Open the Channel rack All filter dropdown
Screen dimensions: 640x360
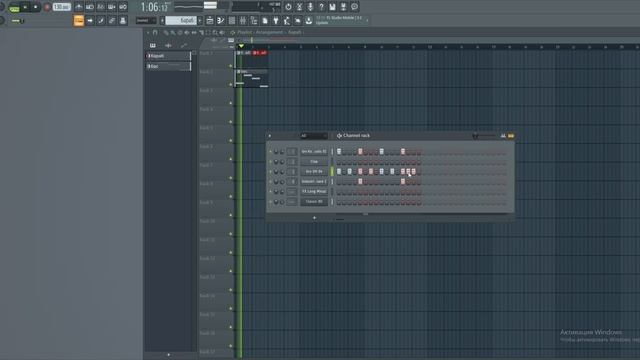coord(313,136)
